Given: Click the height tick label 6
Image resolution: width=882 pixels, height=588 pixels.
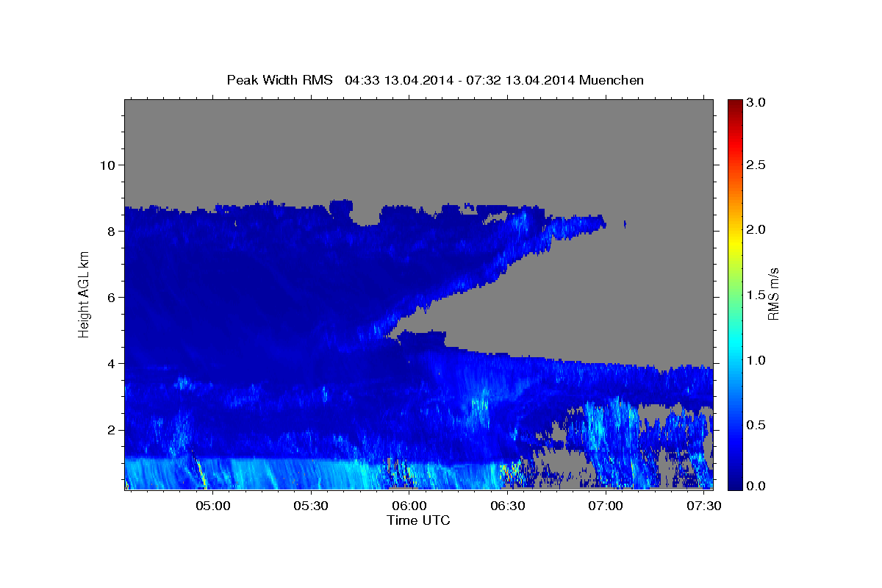Looking at the screenshot, I should tap(113, 297).
